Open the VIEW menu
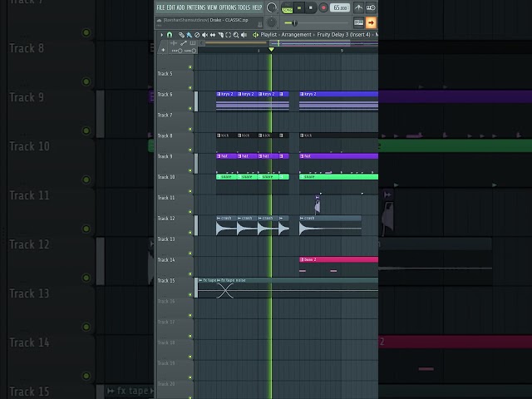This screenshot has height=399, width=532. tap(212, 7)
